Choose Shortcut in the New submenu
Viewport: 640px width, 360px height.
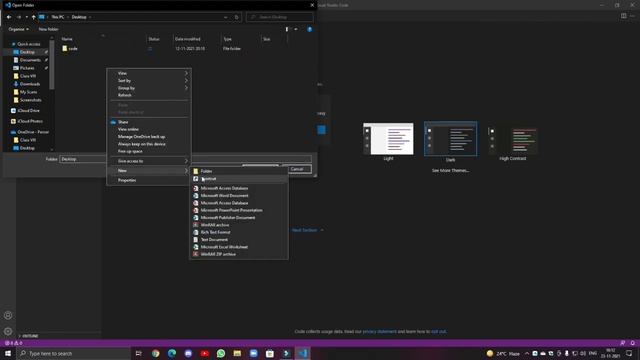pos(239,179)
